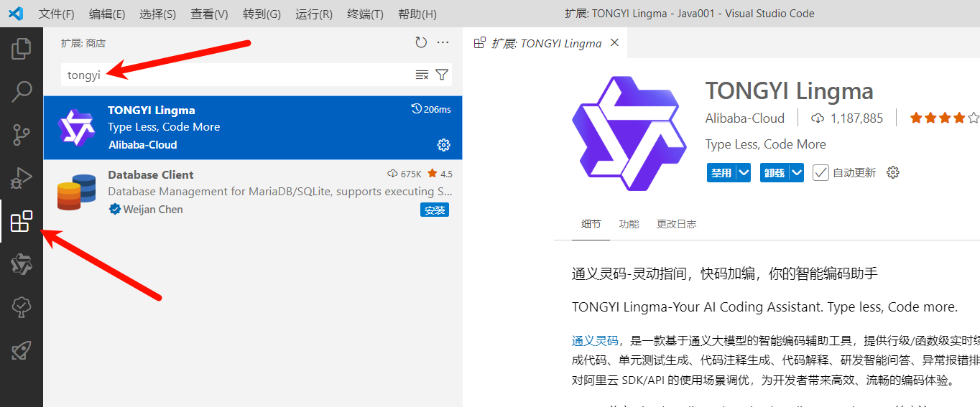Open the Help menu
Image resolution: width=980 pixels, height=407 pixels.
(417, 14)
